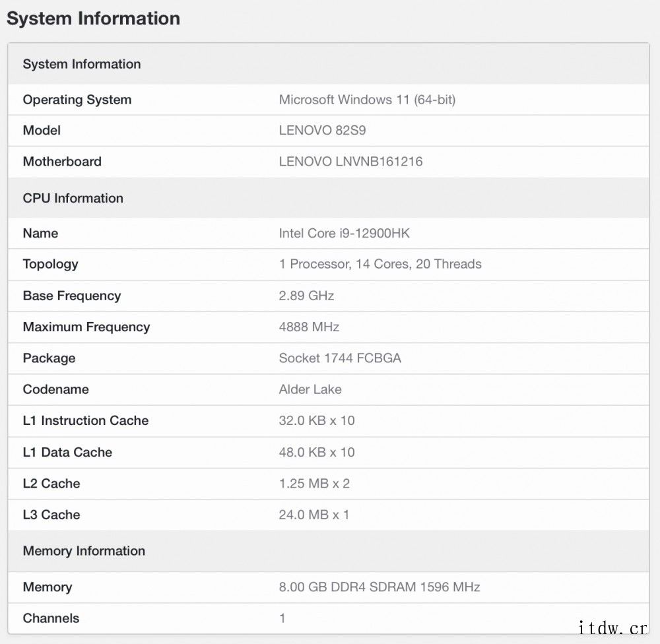
Task: Click the Socket 1744 FCBGA value
Action: coord(340,358)
